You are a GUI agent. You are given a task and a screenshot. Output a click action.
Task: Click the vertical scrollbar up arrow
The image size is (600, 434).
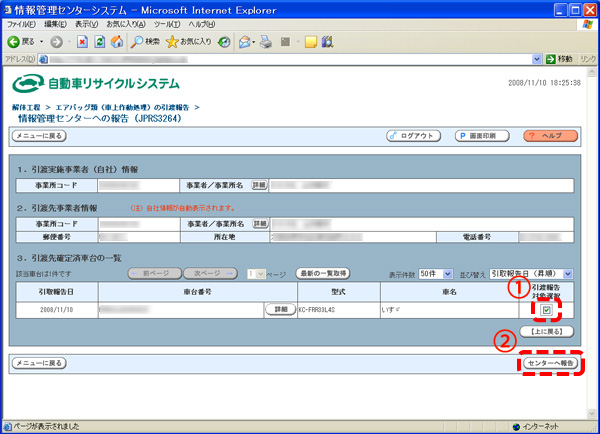592,72
